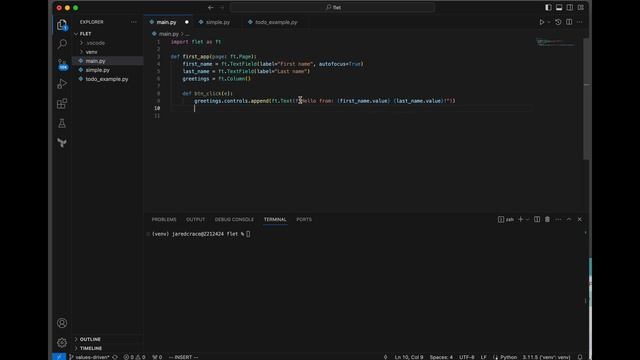
Task: Open the launch profile dropdown beside the plus icon
Action: 527,220
